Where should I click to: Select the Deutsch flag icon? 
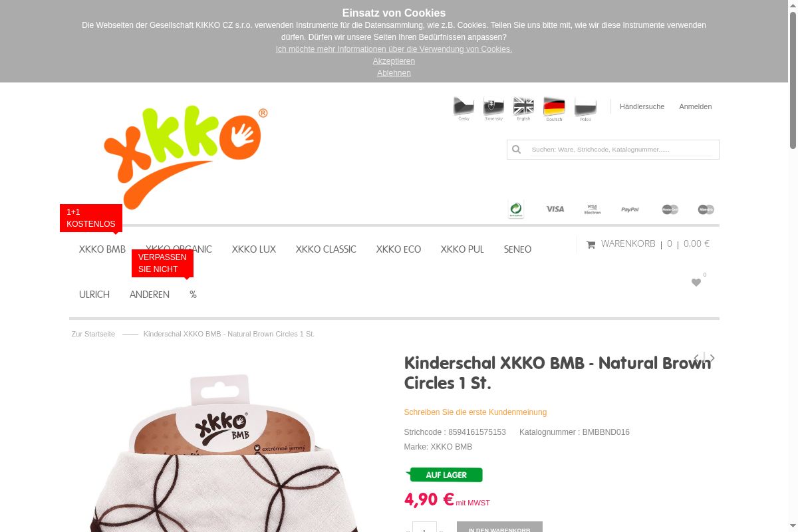point(554,107)
